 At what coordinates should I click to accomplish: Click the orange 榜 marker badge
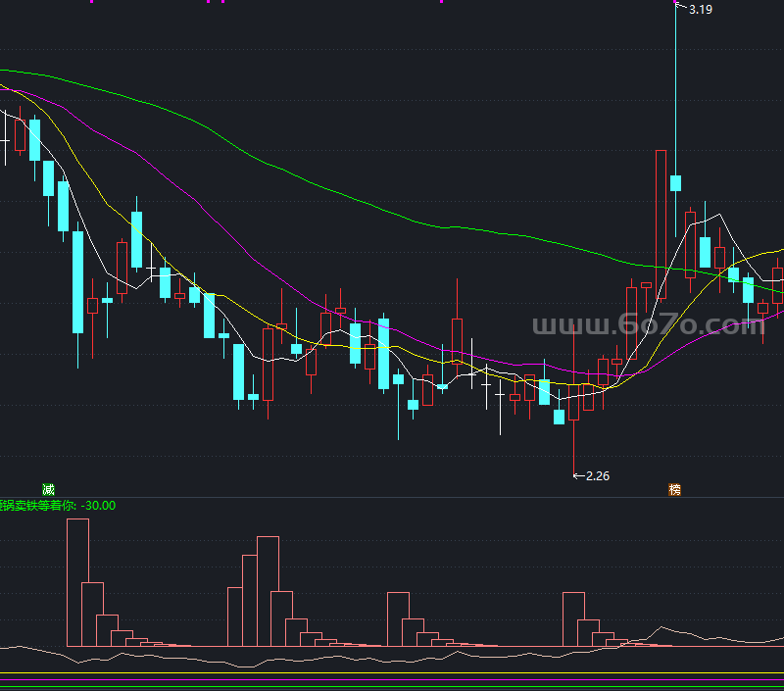click(x=674, y=489)
